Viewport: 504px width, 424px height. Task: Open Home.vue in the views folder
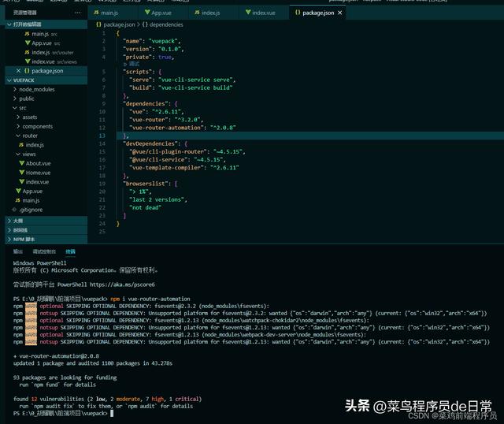38,173
